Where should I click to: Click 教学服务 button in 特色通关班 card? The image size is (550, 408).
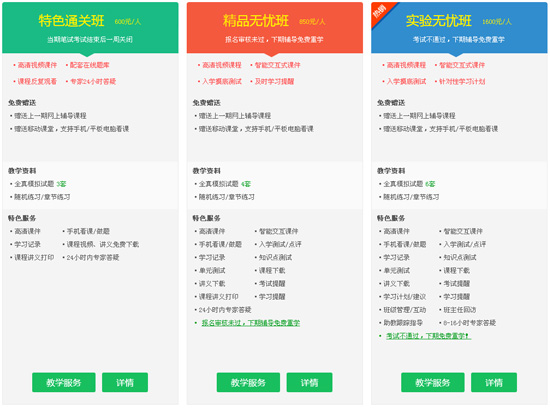pyautogui.click(x=63, y=382)
